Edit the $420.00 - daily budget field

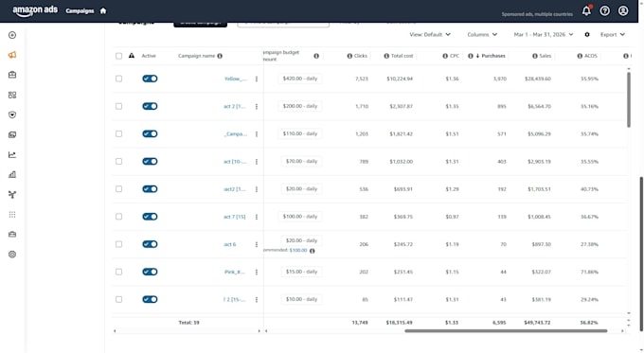click(x=300, y=79)
